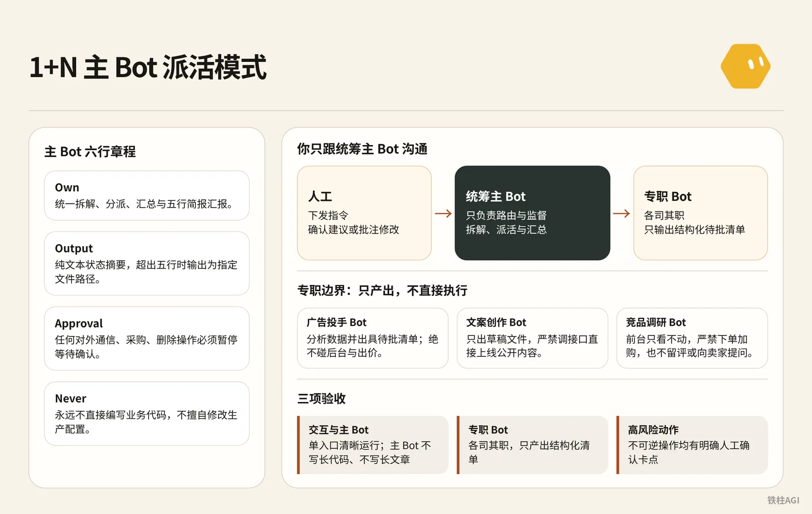Click the description starting "纯文本状态摘要"

[x=146, y=272]
